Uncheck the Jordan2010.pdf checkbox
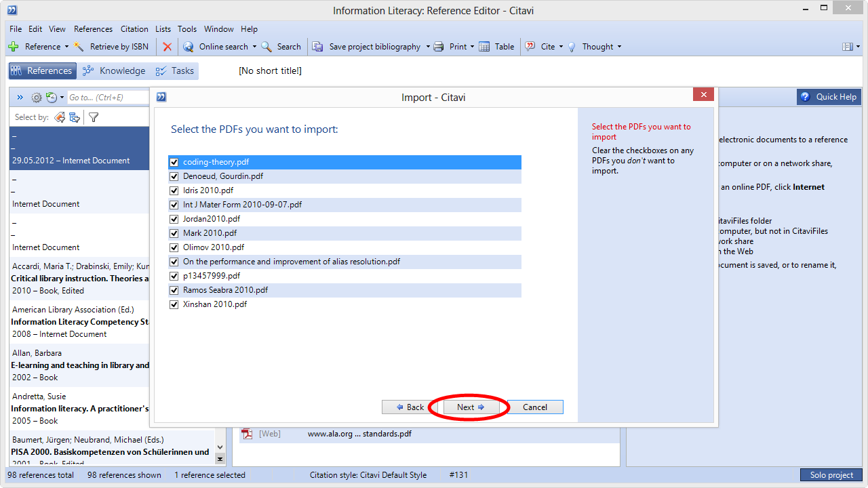 (174, 219)
